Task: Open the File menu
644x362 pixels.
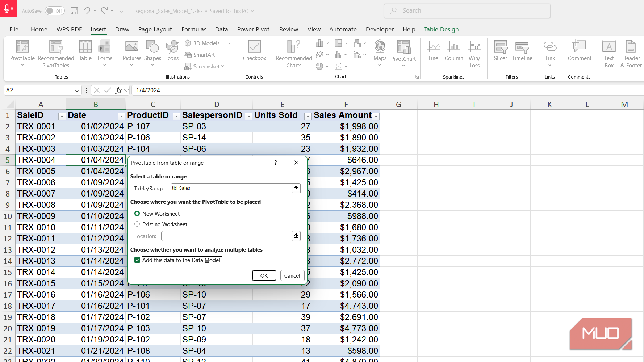Action: point(14,29)
